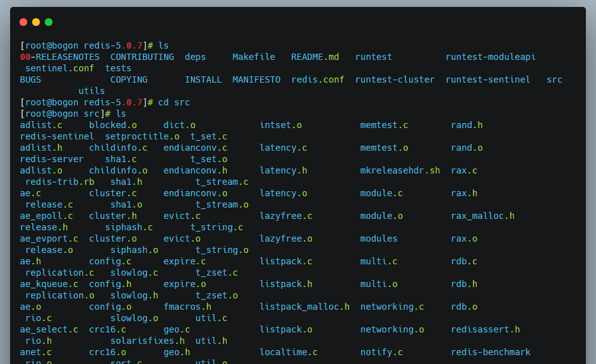The width and height of the screenshot is (596, 364).
Task: Click the crc16.c file name
Action: (x=107, y=329)
